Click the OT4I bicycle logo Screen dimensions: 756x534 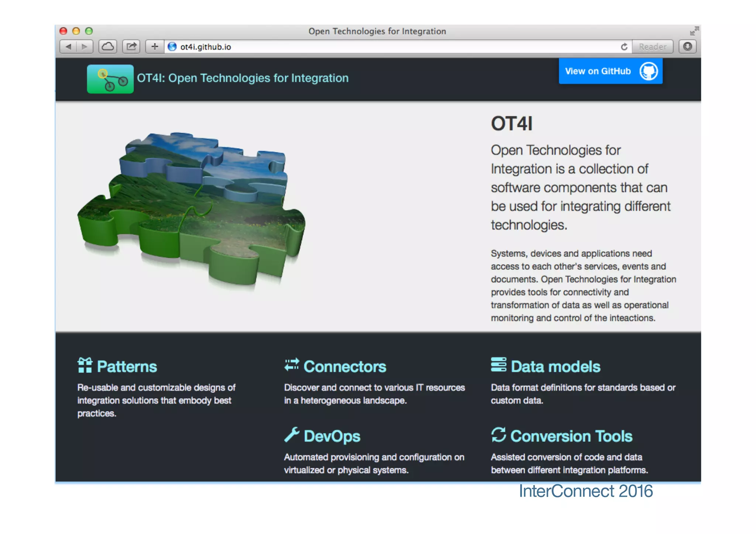pos(110,79)
